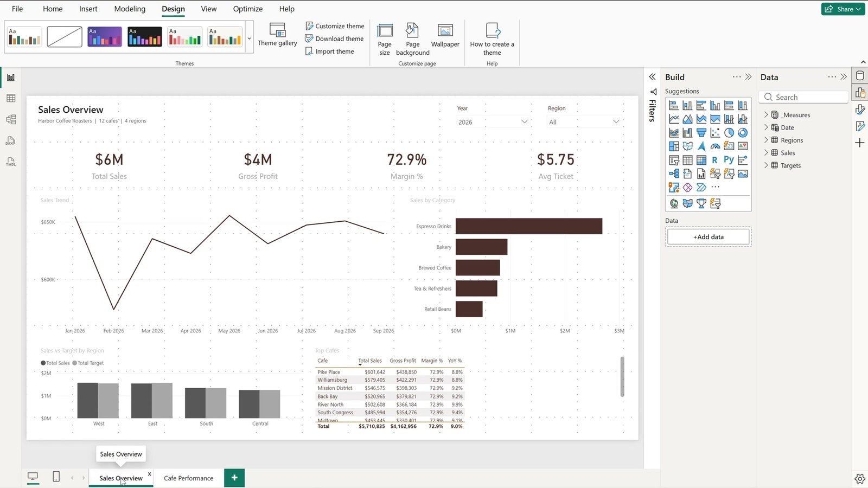Click +Add data in Build pane
Viewport: 868px width, 488px height.
click(708, 237)
